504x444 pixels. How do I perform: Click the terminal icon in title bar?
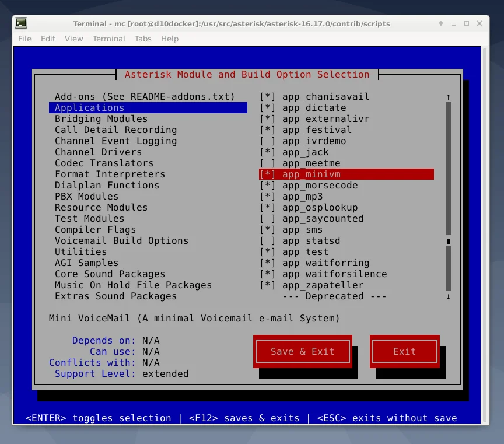(x=21, y=23)
